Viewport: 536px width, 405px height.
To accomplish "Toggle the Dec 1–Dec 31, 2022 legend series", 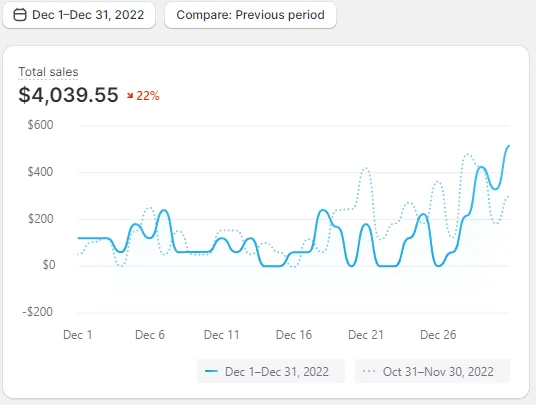I will tap(270, 372).
